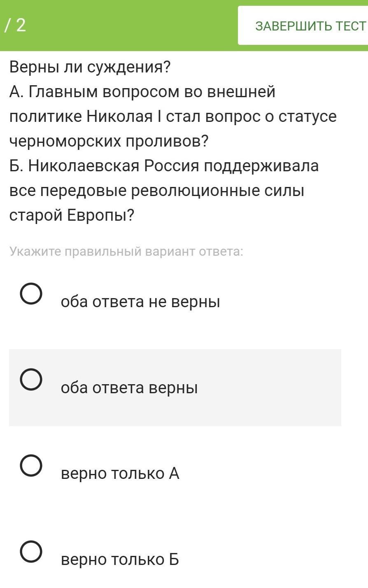Choose the answer text оба ответа верны
This screenshot has width=368, height=588.
tap(129, 388)
